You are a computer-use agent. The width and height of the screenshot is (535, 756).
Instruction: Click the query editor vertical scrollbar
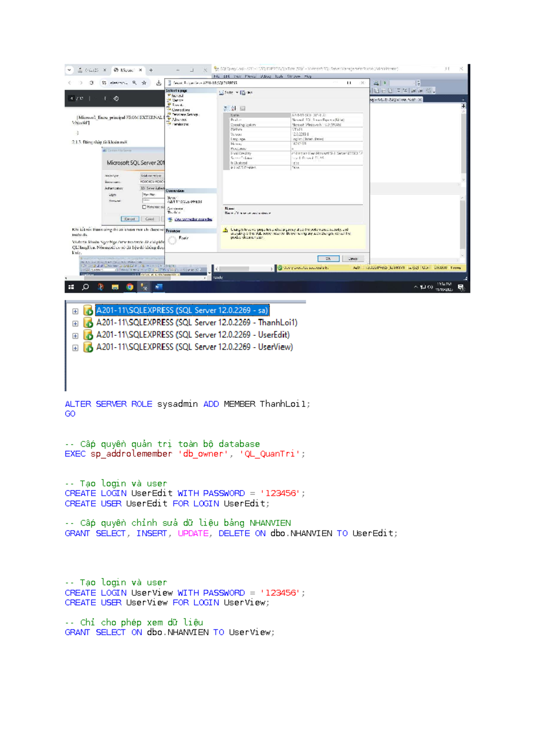463,145
